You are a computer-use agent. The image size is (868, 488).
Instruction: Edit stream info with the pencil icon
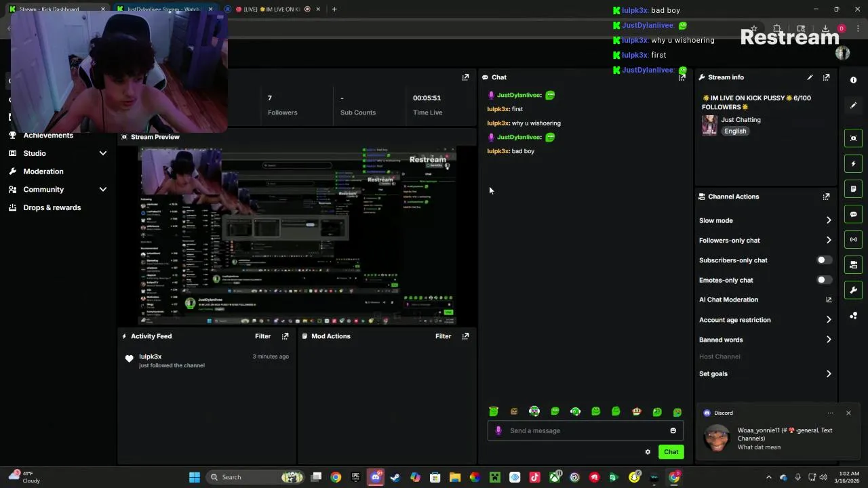point(810,77)
